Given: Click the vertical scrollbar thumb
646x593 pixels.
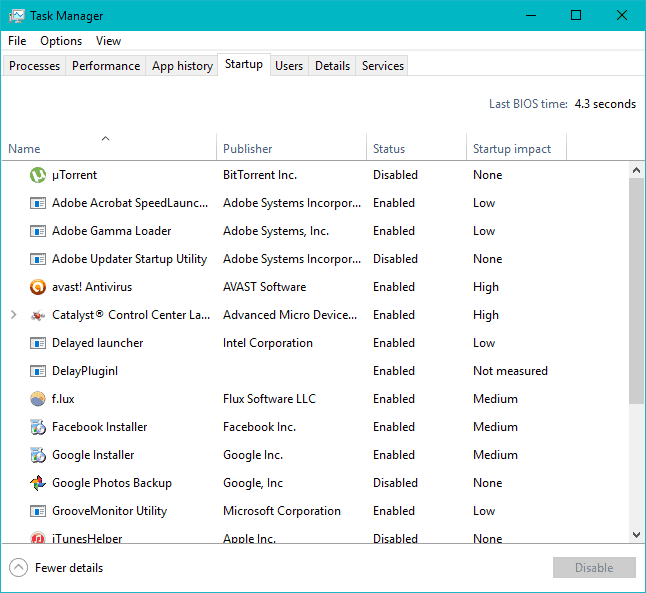Looking at the screenshot, I should pyautogui.click(x=637, y=291).
